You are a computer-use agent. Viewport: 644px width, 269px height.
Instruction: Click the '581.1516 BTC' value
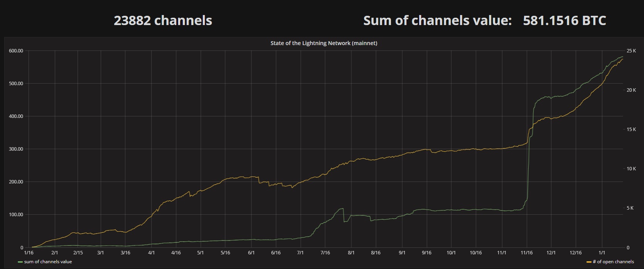click(x=565, y=20)
